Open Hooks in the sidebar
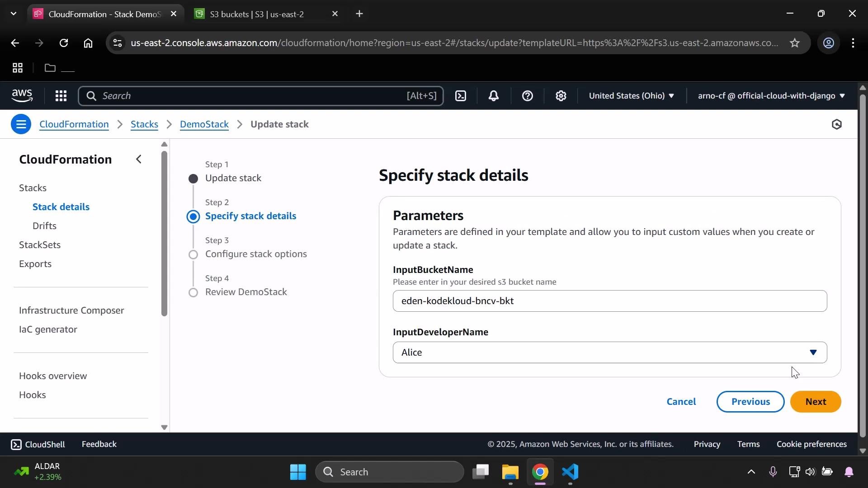This screenshot has height=488, width=868. pyautogui.click(x=33, y=395)
